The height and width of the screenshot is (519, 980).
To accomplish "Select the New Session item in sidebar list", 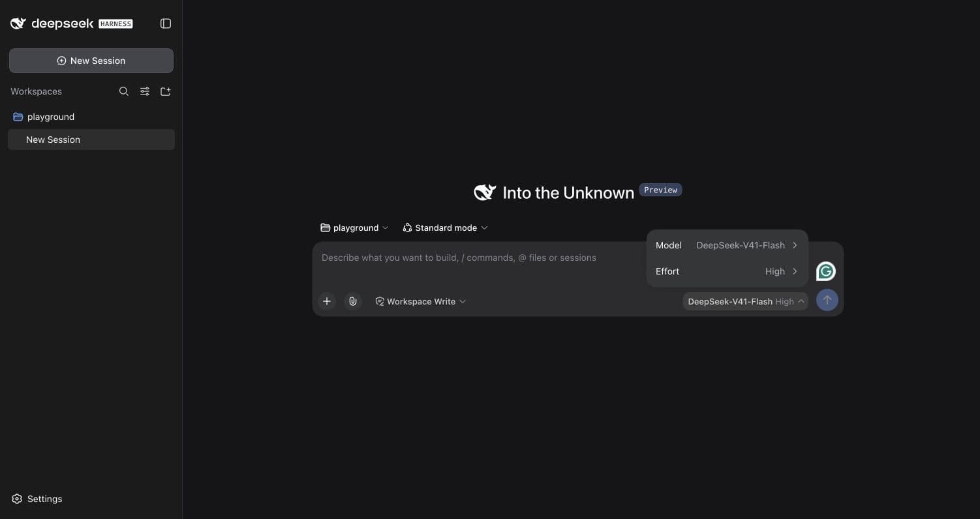I will click(x=91, y=140).
